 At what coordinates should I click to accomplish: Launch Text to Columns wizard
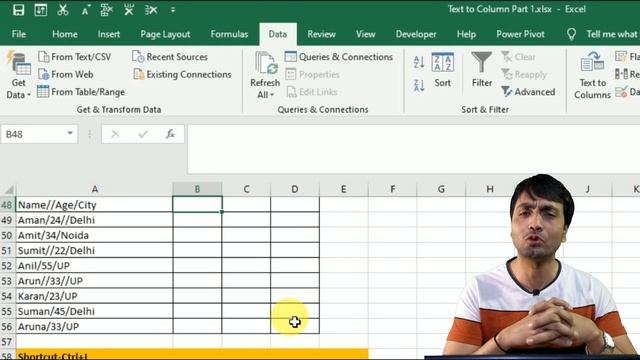593,76
